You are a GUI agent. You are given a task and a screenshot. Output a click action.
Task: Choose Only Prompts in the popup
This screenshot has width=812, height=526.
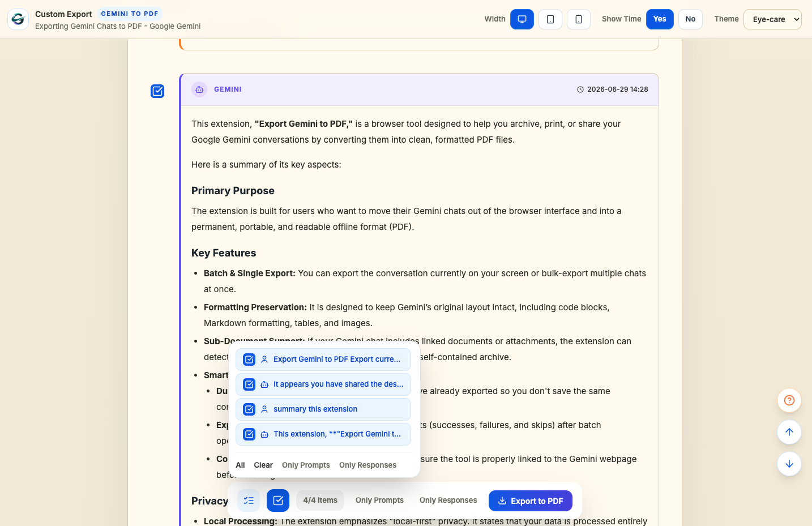coord(306,465)
